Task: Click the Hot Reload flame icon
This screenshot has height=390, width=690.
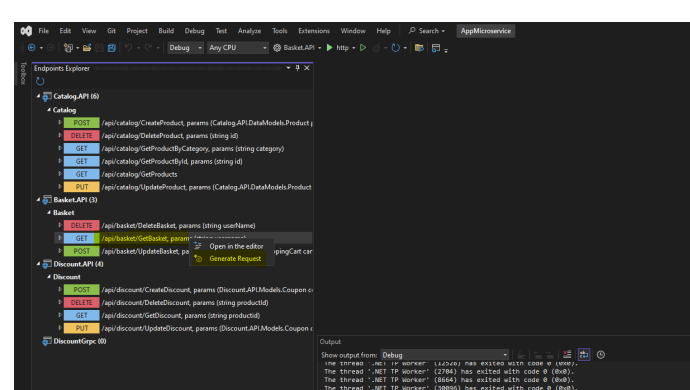Action: pyautogui.click(x=376, y=48)
